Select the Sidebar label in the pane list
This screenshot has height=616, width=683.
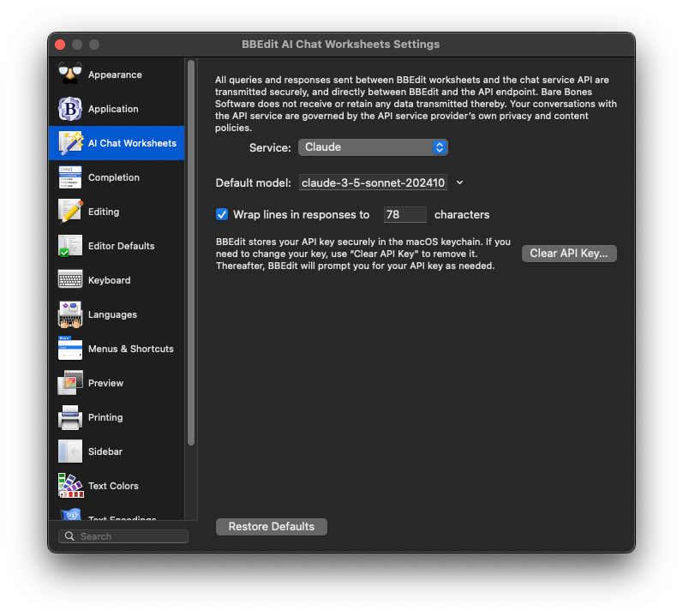coord(105,452)
